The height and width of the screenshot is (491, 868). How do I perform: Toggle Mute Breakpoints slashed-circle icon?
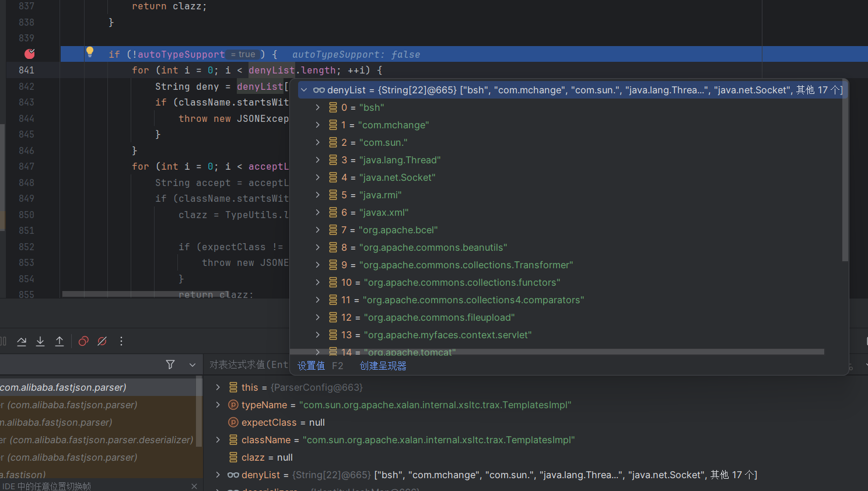[102, 341]
